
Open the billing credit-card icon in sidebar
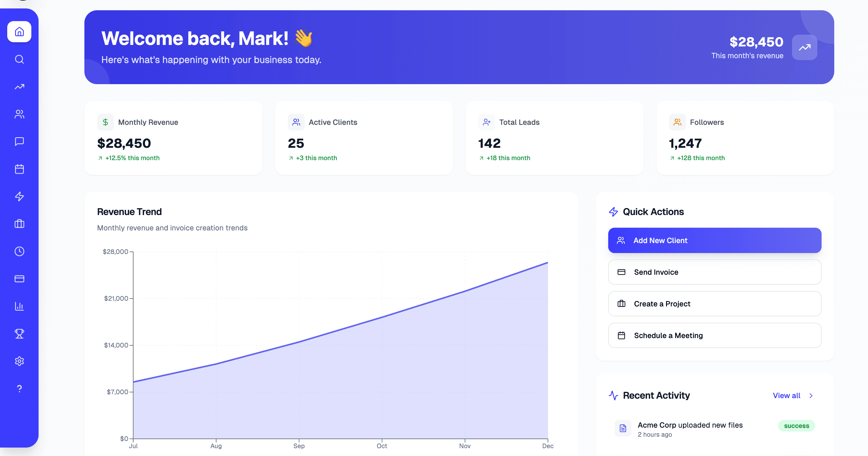[x=19, y=279]
